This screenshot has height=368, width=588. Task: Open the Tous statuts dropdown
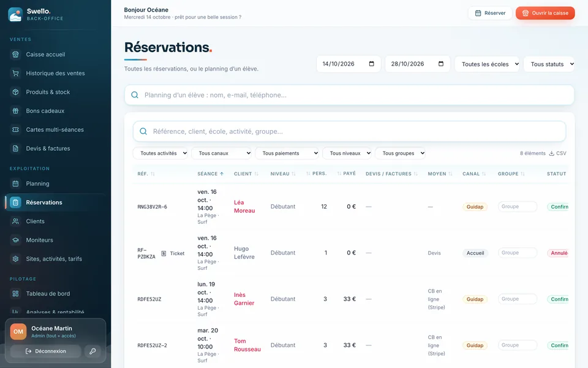pos(549,64)
